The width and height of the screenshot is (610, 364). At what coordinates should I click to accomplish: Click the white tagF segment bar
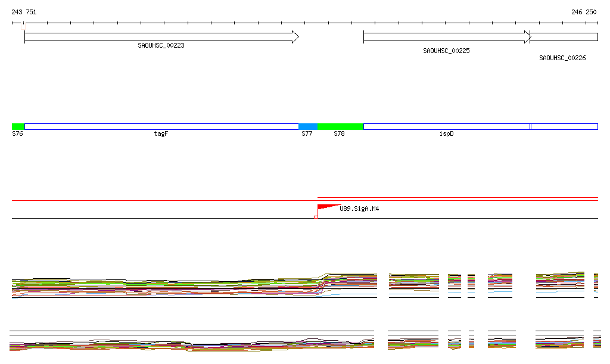pos(161,126)
